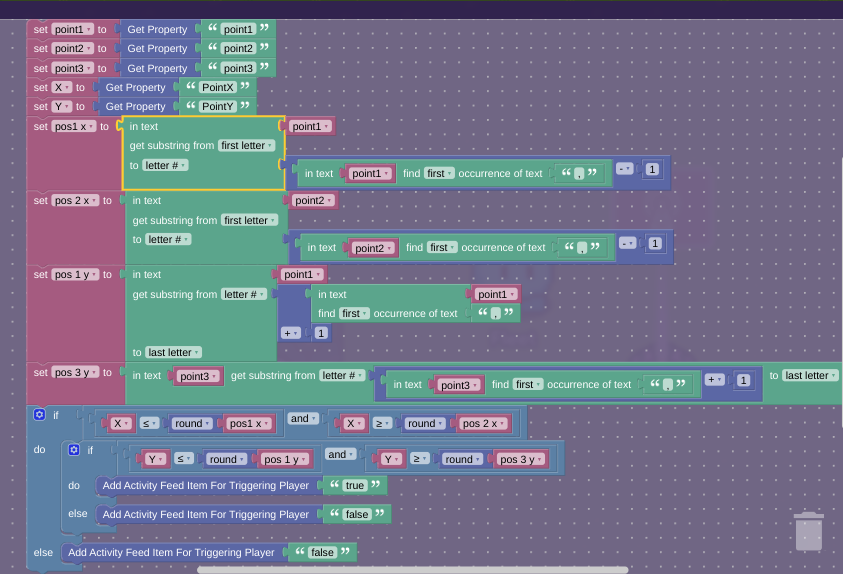Viewport: 843px width, 574px height.
Task: Open the plus operator dropdown in the pos 3 y row
Action: (x=715, y=379)
